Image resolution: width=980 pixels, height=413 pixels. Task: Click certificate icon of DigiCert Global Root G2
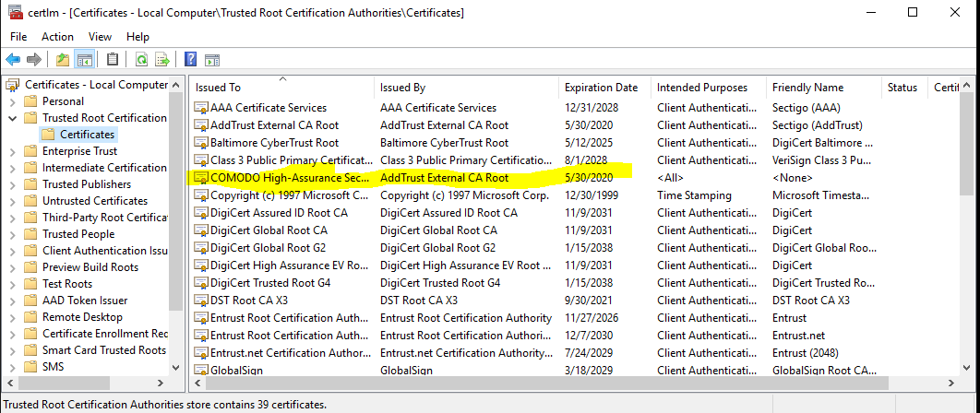click(x=201, y=248)
